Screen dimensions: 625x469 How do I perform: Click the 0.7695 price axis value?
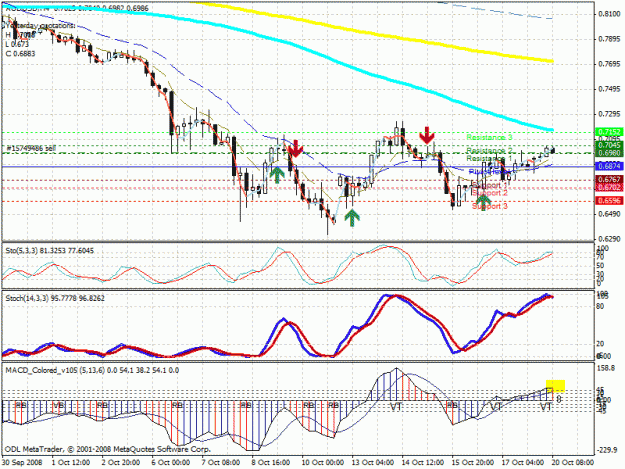point(609,64)
